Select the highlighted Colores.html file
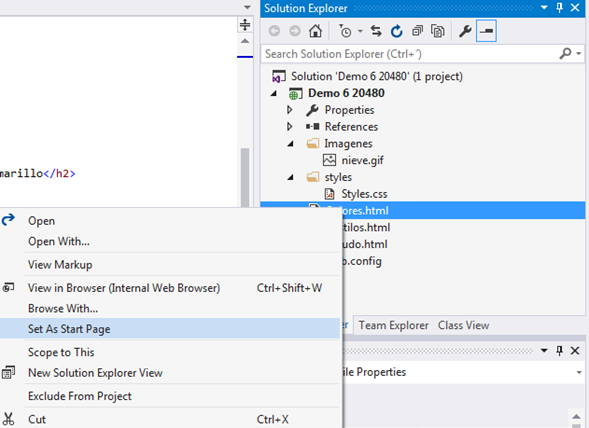Screen dimensions: 589x428 click(423, 211)
